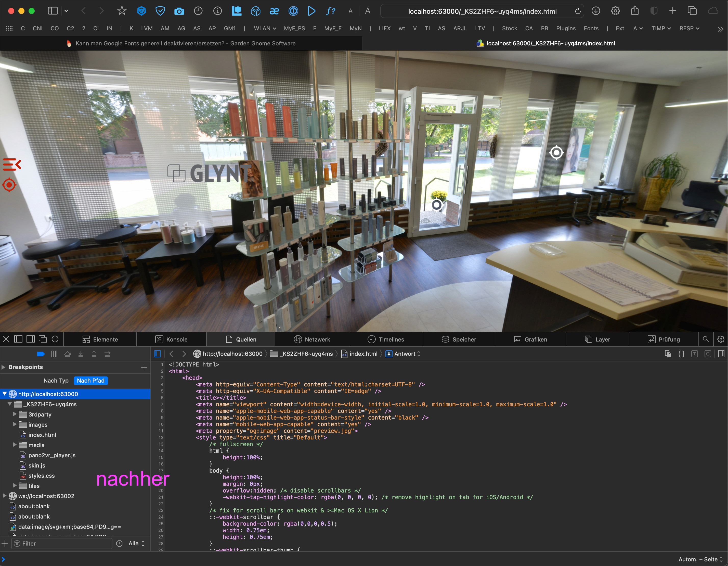Expand the 3rdparty folder
Image resolution: width=728 pixels, height=566 pixels.
pos(15,414)
